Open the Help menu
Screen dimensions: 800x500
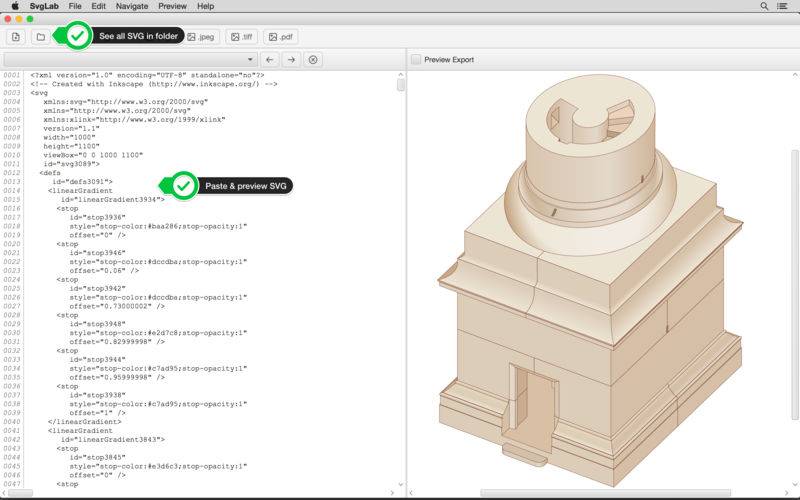click(206, 6)
